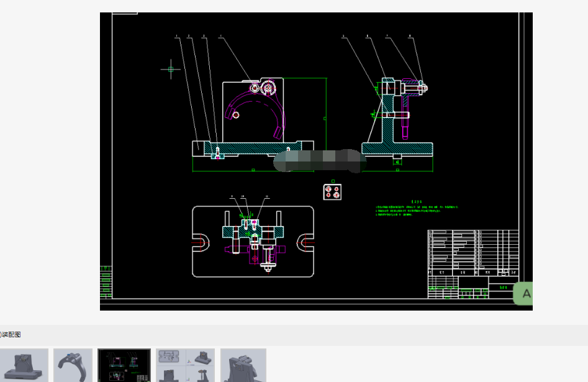Click the green floating 'A' button
The image size is (588, 382).
click(523, 293)
